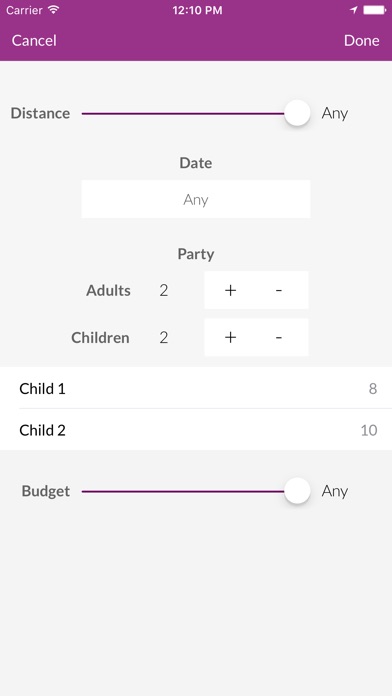Increase Adults count with plus
392x696 pixels.
coord(230,290)
